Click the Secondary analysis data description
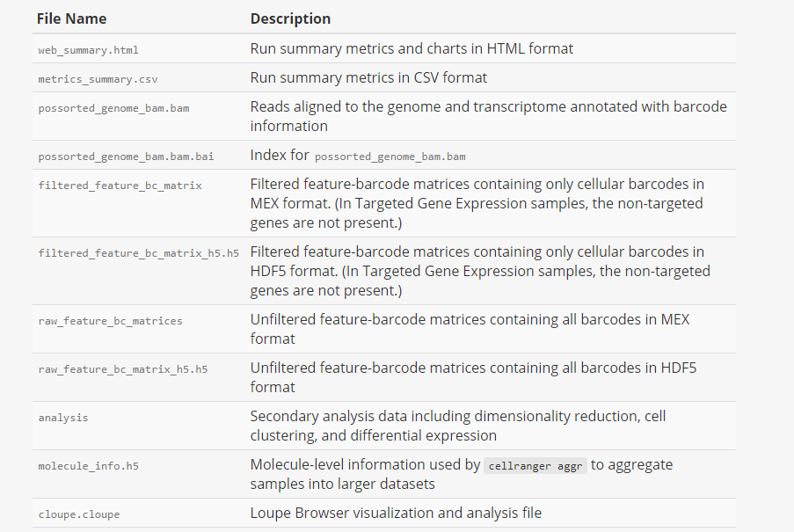 [x=458, y=426]
